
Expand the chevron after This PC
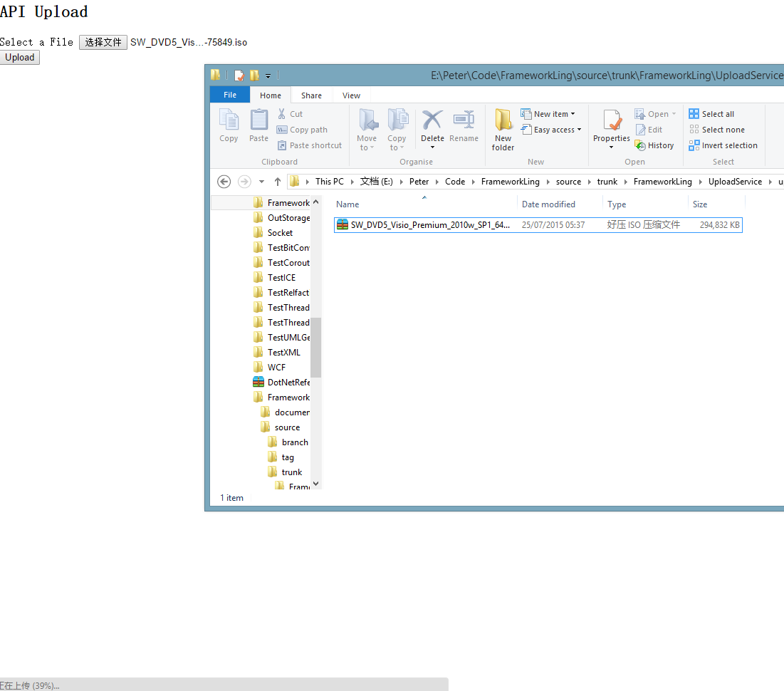coord(352,182)
